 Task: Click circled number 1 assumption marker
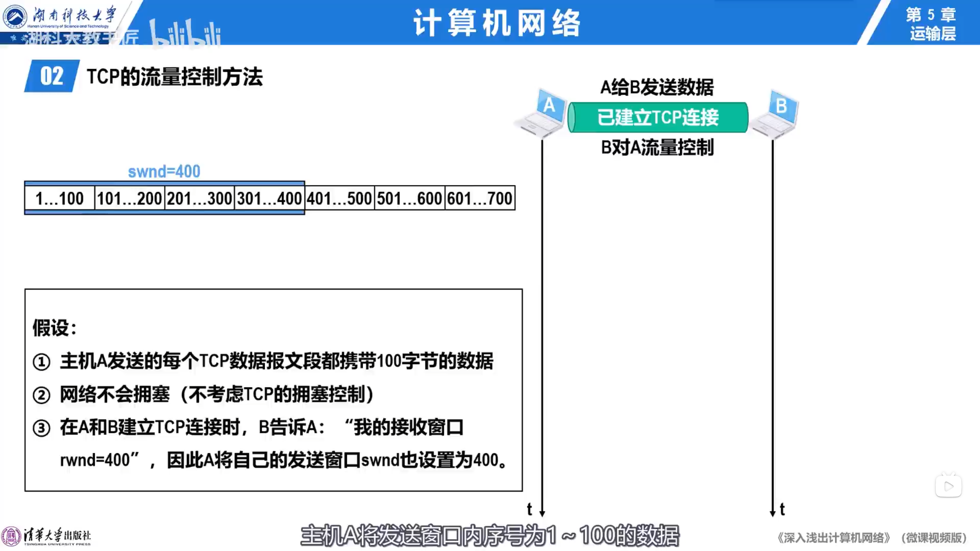pos(41,362)
